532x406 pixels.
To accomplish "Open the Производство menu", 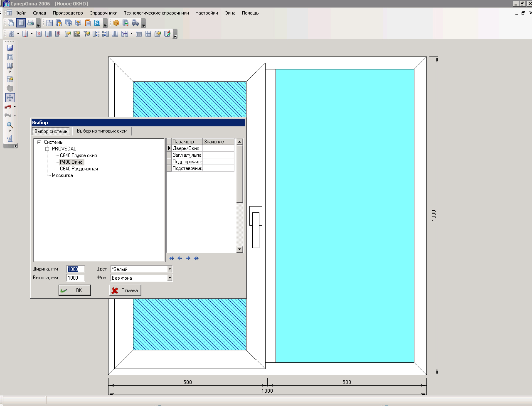I will [68, 13].
